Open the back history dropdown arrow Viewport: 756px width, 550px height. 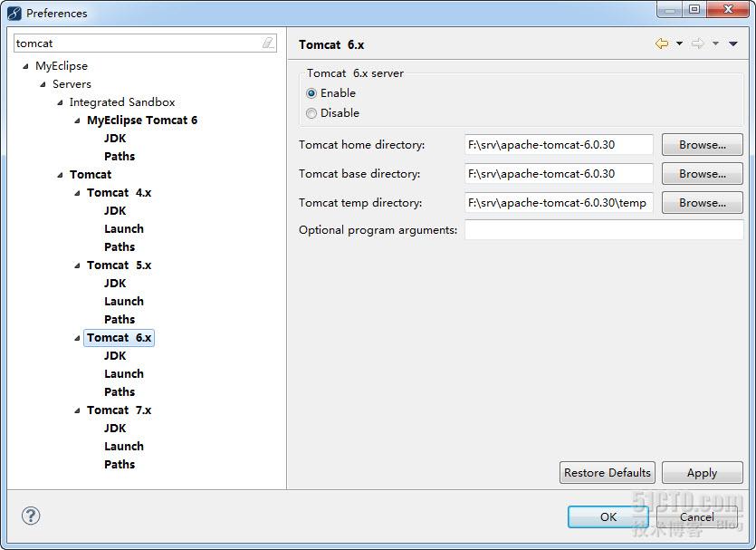[x=679, y=43]
